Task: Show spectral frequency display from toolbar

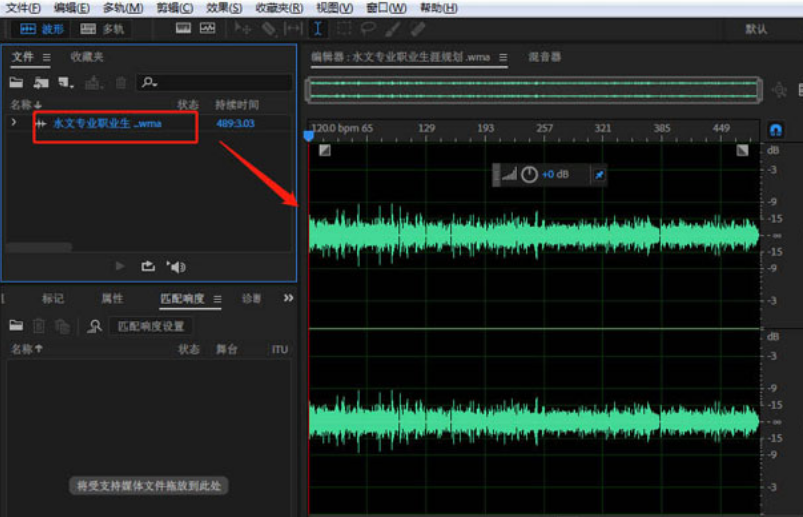Action: (183, 28)
